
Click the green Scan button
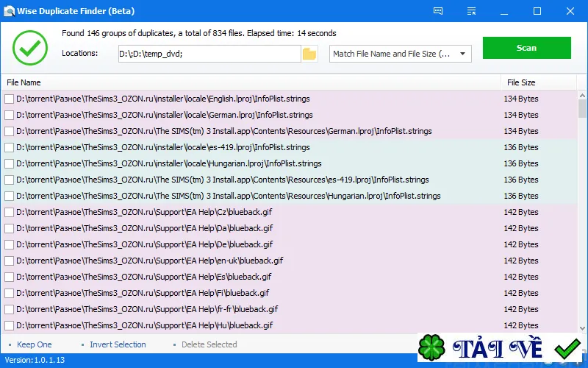click(x=526, y=48)
